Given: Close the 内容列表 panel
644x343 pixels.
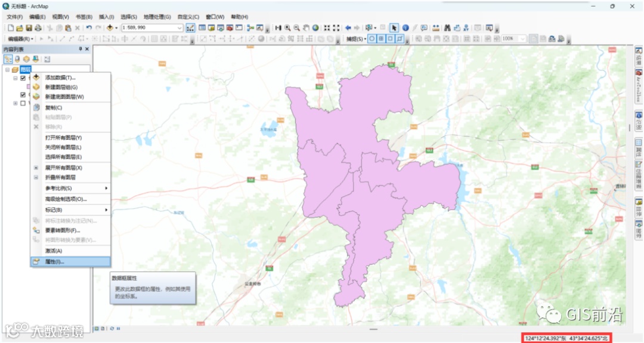Looking at the screenshot, I should (x=87, y=49).
